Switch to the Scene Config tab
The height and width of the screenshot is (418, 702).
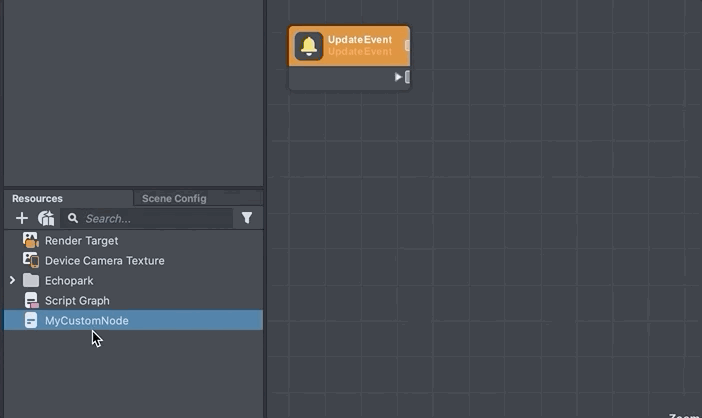click(x=174, y=198)
